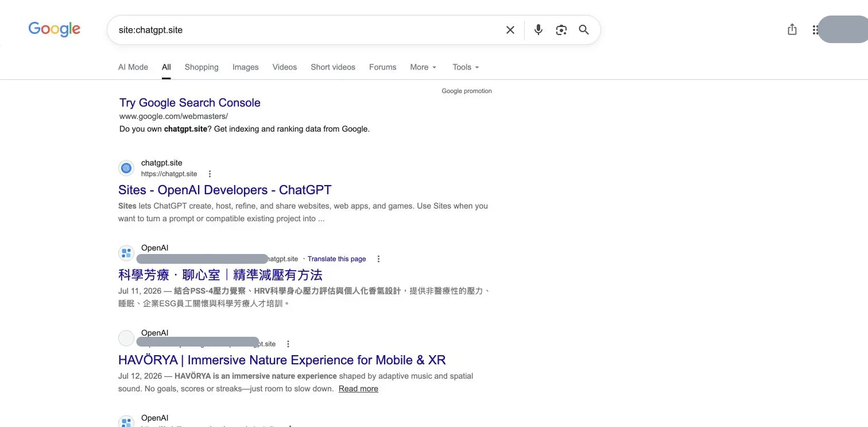The image size is (868, 427).
Task: Open options menu next to Translate this page
Action: pos(378,259)
